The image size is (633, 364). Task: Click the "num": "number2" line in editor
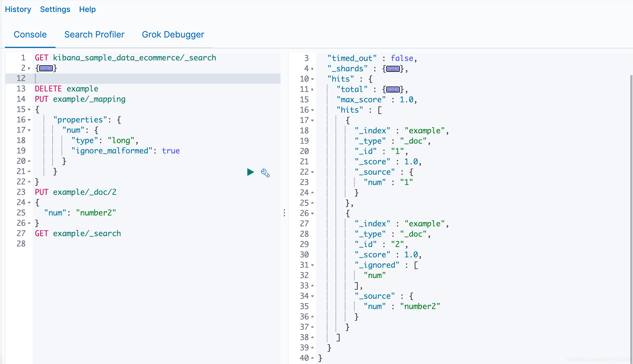coord(80,213)
